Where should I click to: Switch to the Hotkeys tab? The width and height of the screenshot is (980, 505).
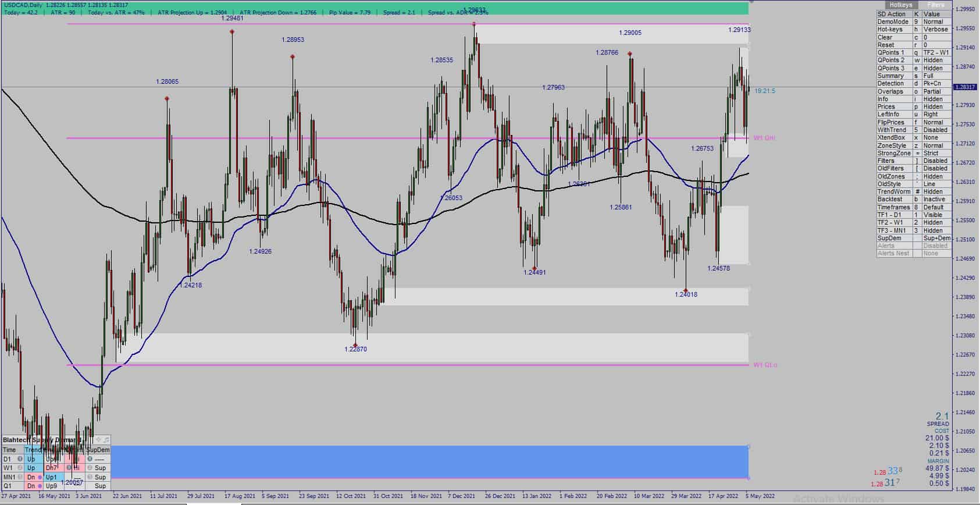(901, 5)
